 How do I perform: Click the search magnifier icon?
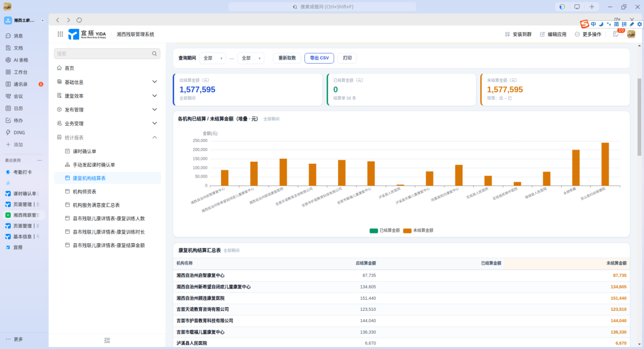[x=155, y=53]
